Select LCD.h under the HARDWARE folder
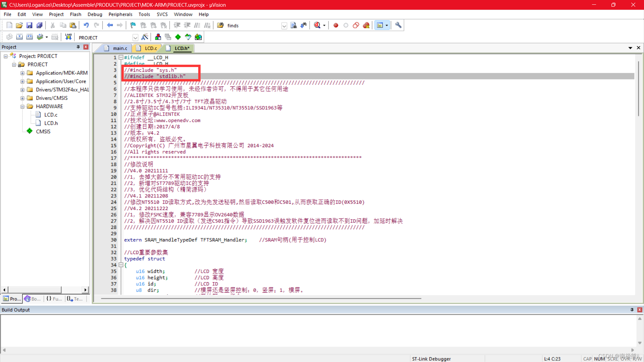 pos(51,123)
